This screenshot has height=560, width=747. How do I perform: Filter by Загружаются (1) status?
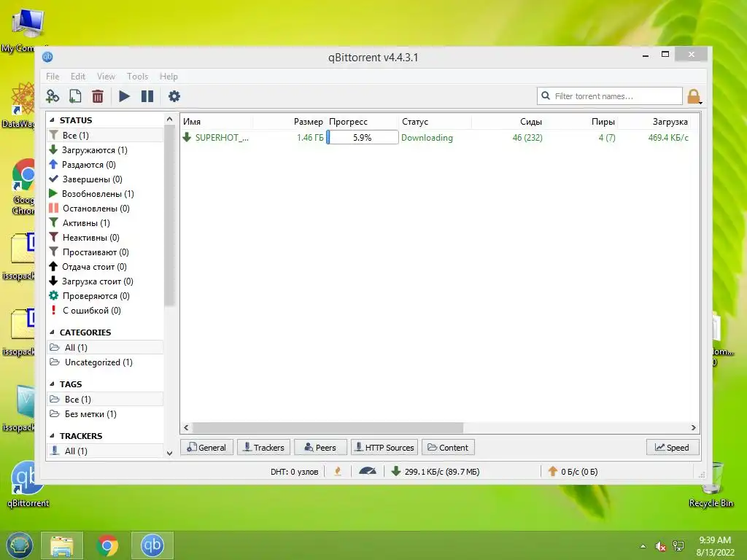pos(95,150)
